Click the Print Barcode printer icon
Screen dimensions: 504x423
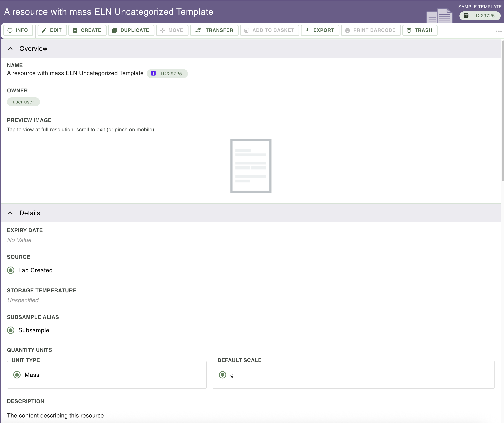347,30
